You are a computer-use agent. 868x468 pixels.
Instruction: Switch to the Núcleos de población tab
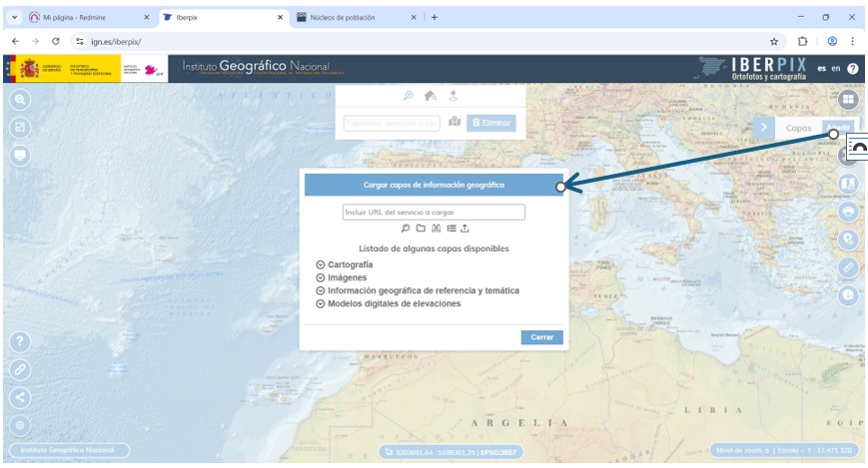pos(352,17)
